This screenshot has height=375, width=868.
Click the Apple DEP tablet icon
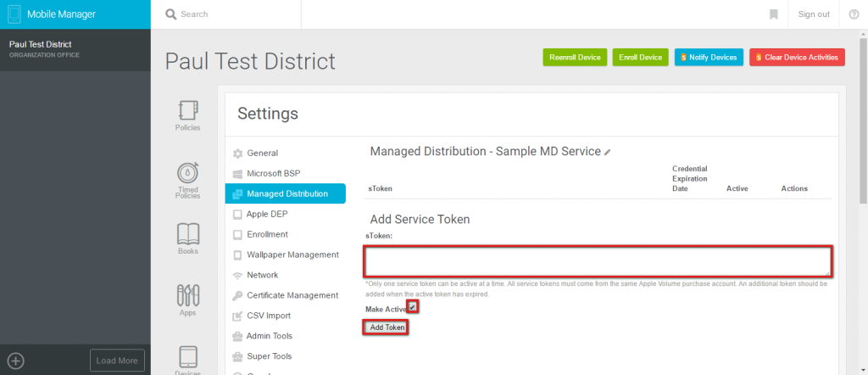tap(237, 215)
